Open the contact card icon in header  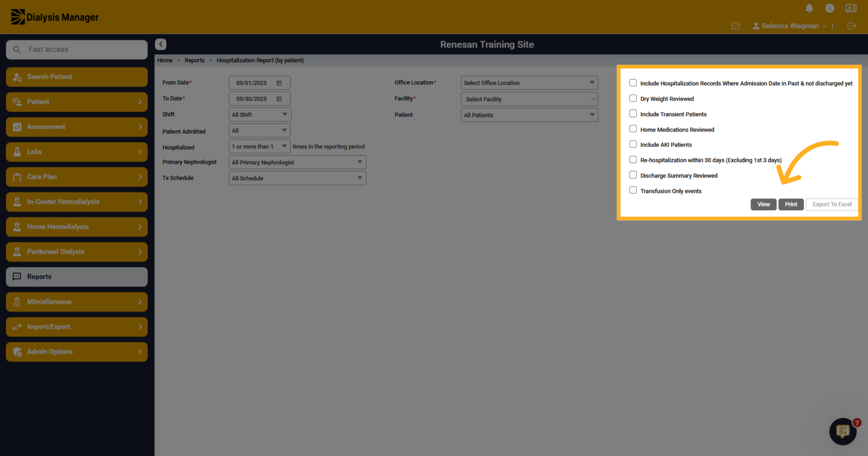(851, 8)
